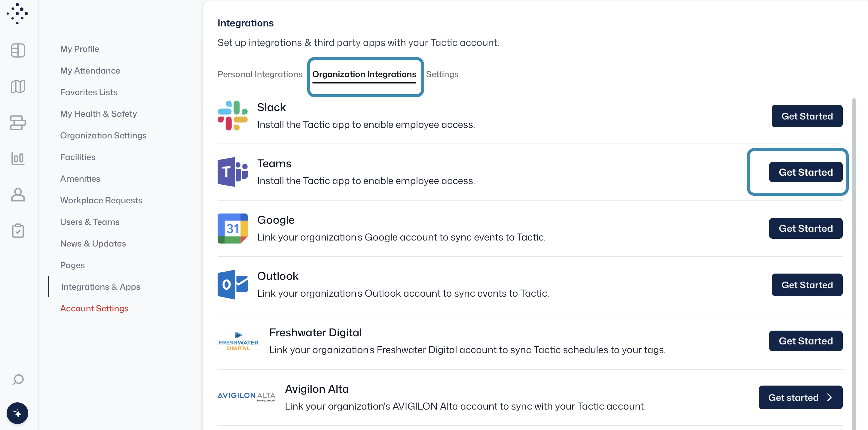The width and height of the screenshot is (868, 430).
Task: Click the Google Calendar logo
Action: pos(233,228)
